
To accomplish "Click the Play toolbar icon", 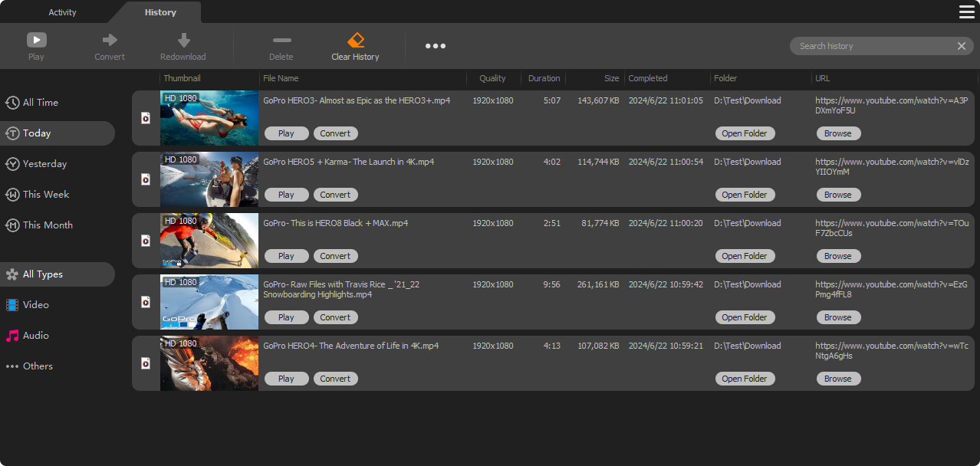I will tap(36, 40).
